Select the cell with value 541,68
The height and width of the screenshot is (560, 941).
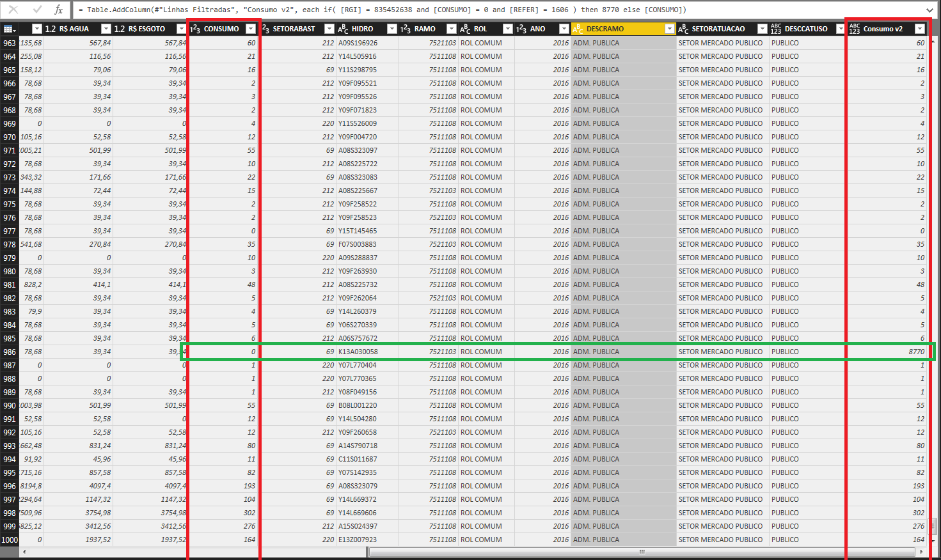click(x=31, y=244)
